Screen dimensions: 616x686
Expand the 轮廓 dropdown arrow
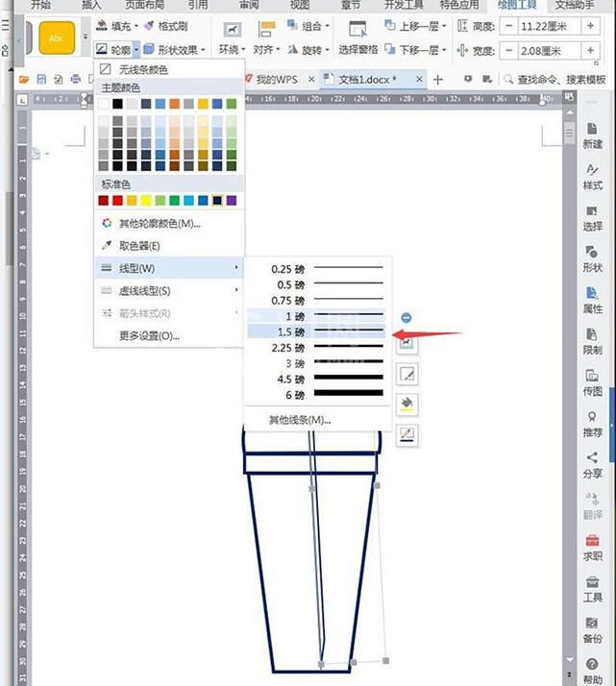tap(136, 49)
